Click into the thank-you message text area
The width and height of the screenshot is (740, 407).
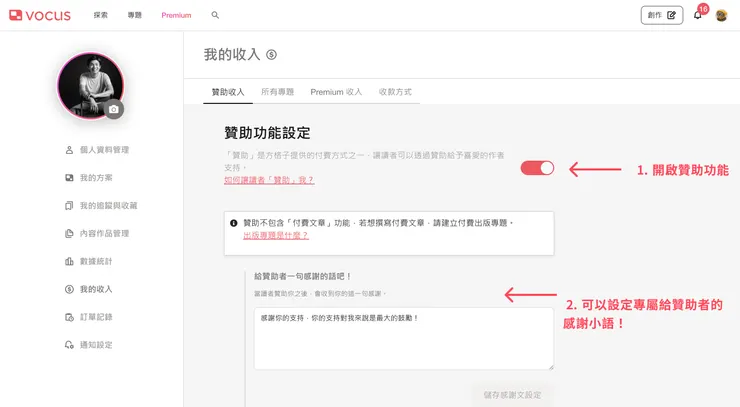pyautogui.click(x=404, y=339)
